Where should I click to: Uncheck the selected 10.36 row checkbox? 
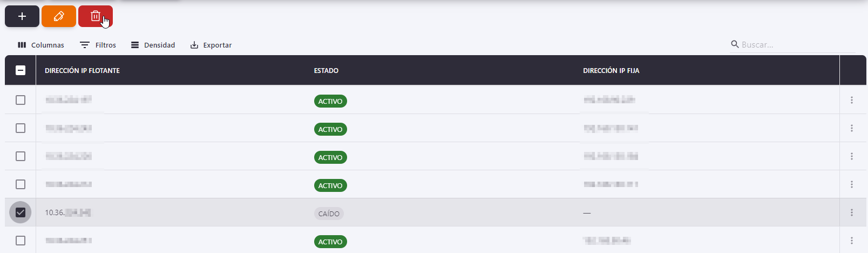(21, 212)
